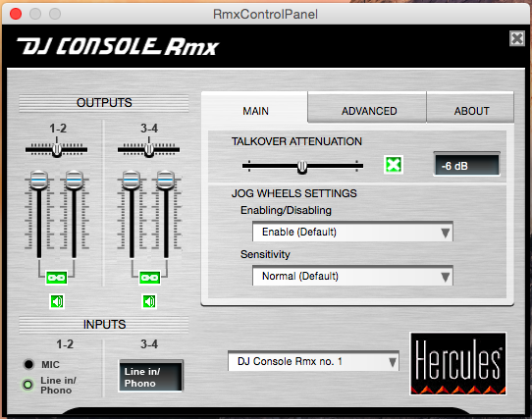This screenshot has height=419, width=532.
Task: Open the Sensitivity Normal (Default) dropdown
Action: (352, 276)
